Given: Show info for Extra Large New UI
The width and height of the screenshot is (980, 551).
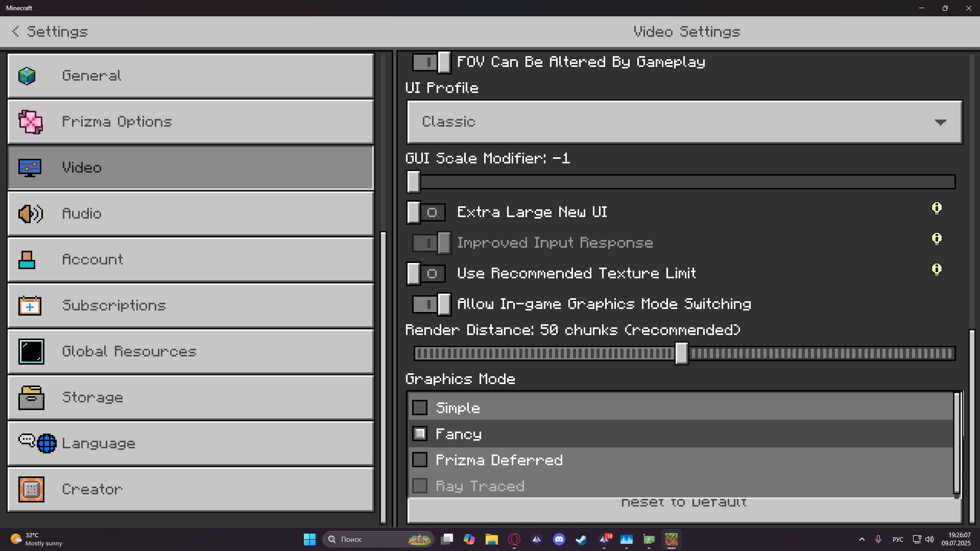Looking at the screenshot, I should (937, 208).
